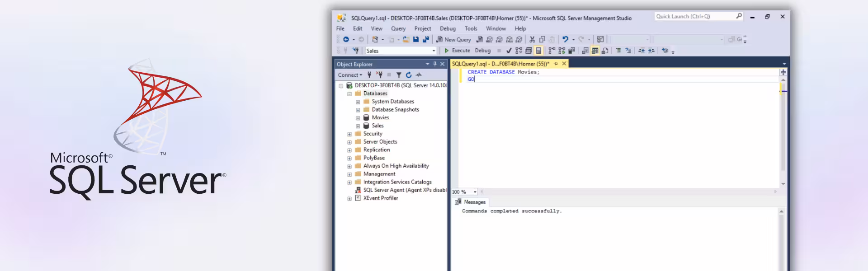Click the Results to Text icon

(x=585, y=51)
